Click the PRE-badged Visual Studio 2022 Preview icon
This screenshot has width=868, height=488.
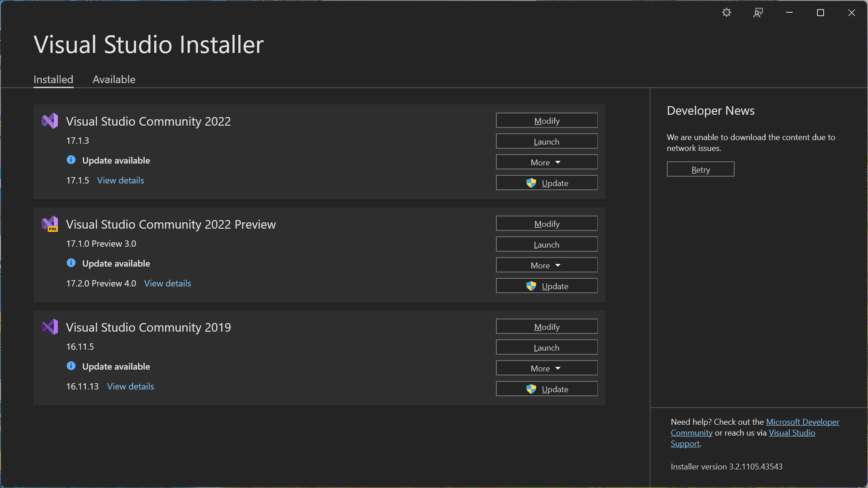pyautogui.click(x=50, y=224)
